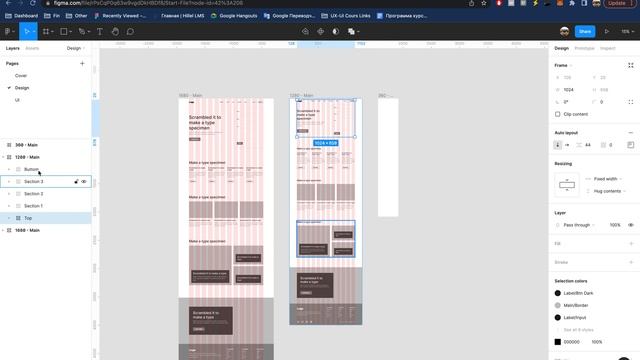This screenshot has height=360, width=640.
Task: Collapse the 1280 - Main frame
Action: [x=3, y=157]
